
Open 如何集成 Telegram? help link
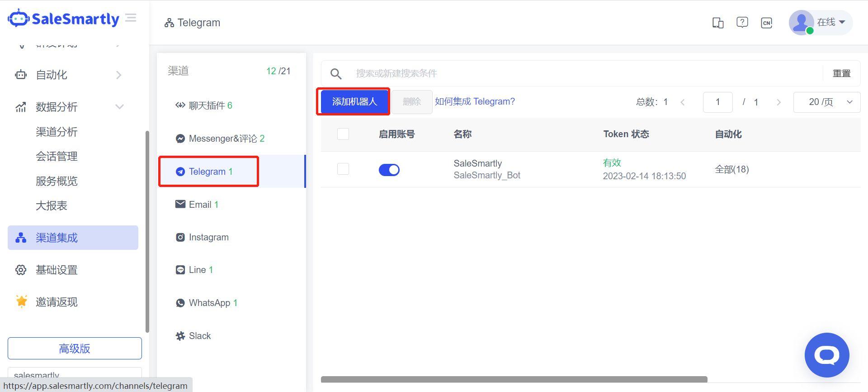click(475, 101)
